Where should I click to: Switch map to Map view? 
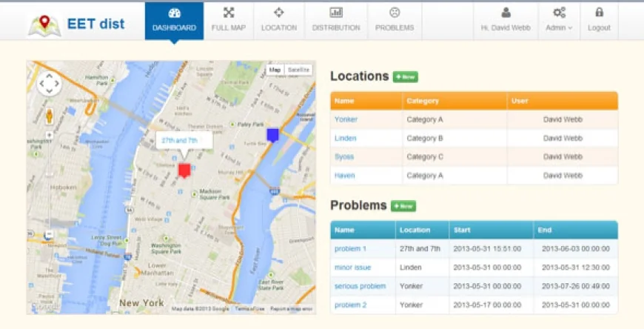tap(275, 70)
